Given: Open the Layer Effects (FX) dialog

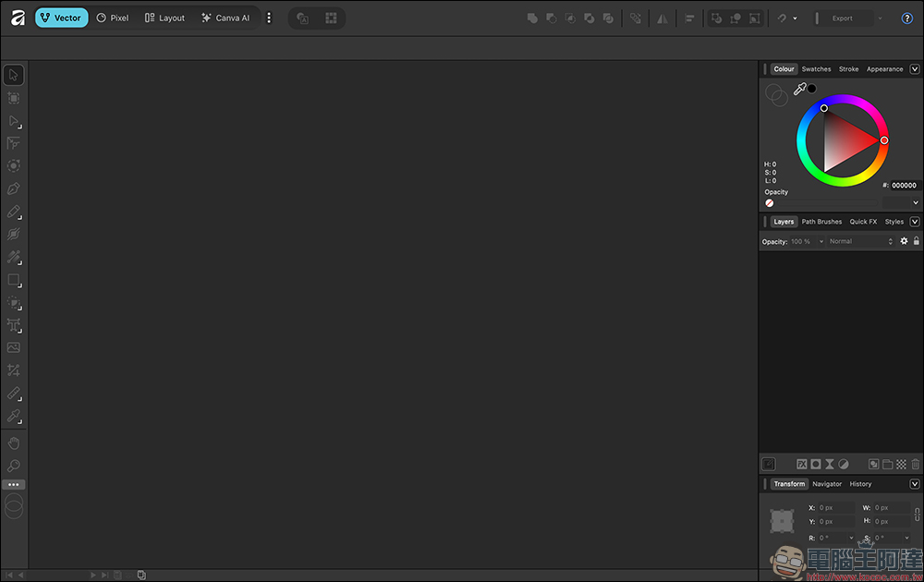Looking at the screenshot, I should click(801, 464).
